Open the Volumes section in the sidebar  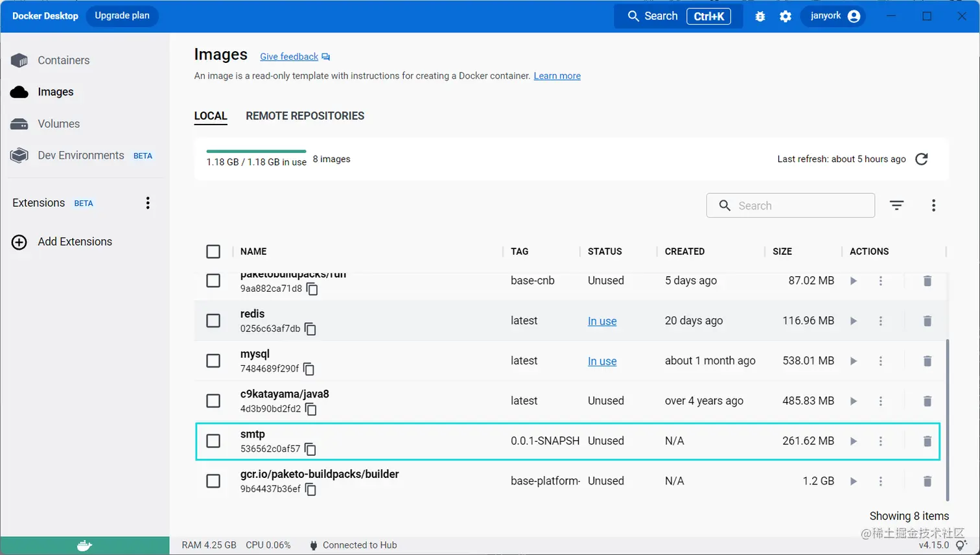45,124
